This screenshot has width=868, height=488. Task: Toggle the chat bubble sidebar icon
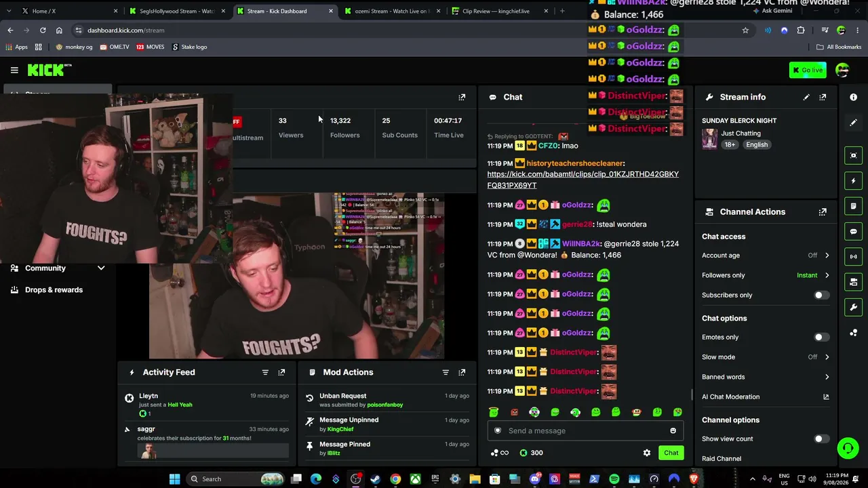(x=853, y=231)
